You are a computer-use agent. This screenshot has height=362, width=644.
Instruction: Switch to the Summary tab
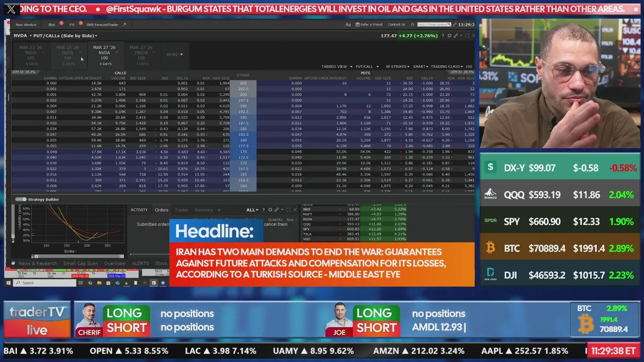coord(204,210)
